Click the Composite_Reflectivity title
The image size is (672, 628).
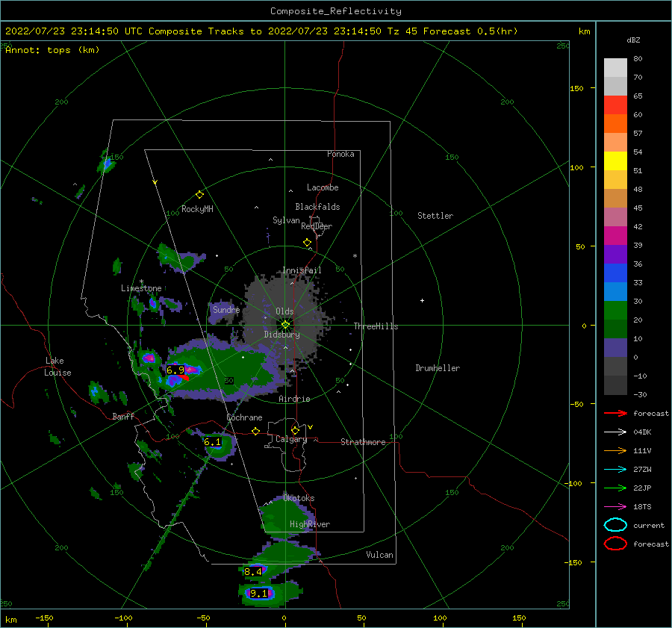[336, 11]
